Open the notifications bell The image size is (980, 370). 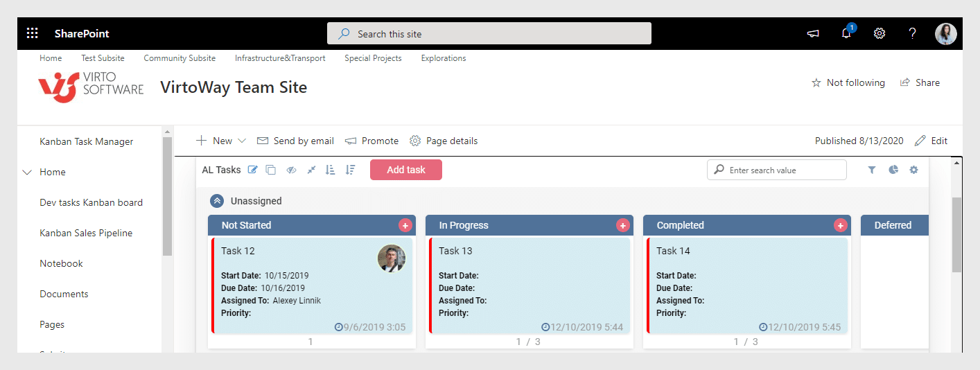[846, 33]
